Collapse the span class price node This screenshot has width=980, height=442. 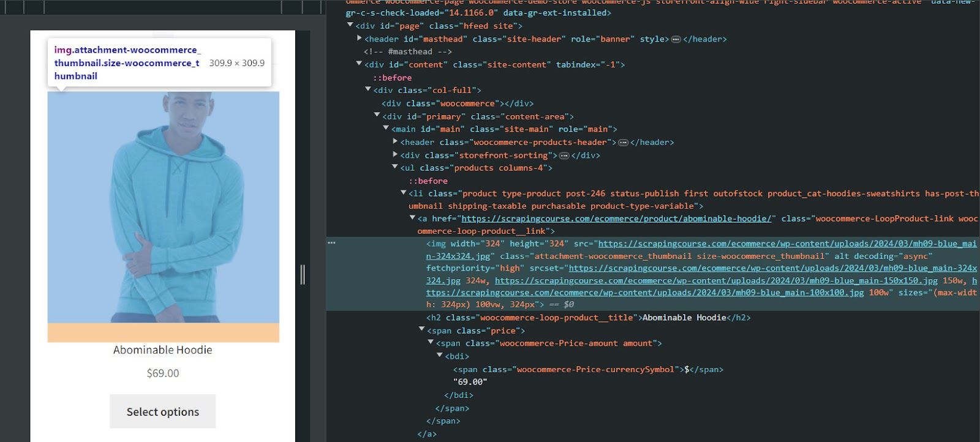coord(421,329)
